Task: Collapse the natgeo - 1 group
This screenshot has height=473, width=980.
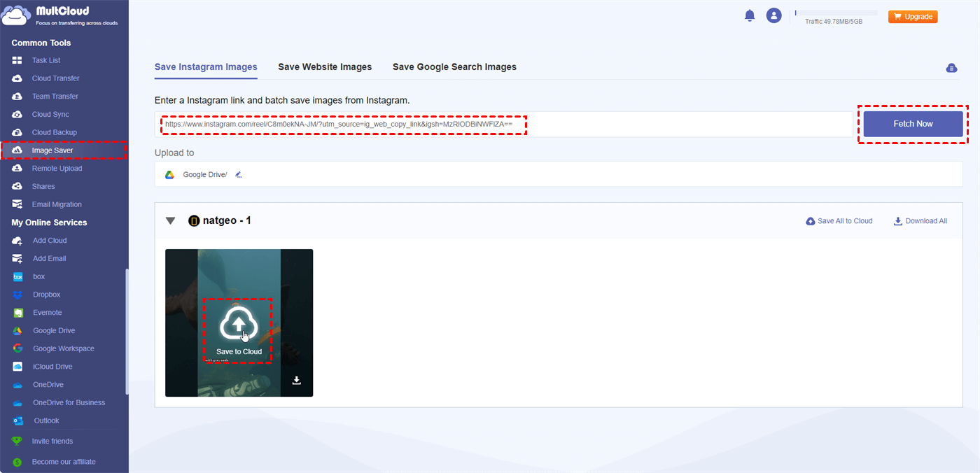Action: (x=170, y=221)
